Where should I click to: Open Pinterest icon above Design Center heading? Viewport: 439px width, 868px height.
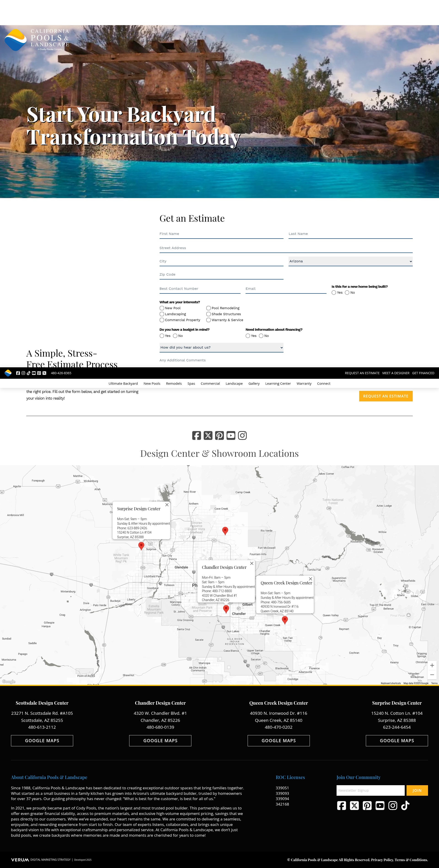(219, 435)
